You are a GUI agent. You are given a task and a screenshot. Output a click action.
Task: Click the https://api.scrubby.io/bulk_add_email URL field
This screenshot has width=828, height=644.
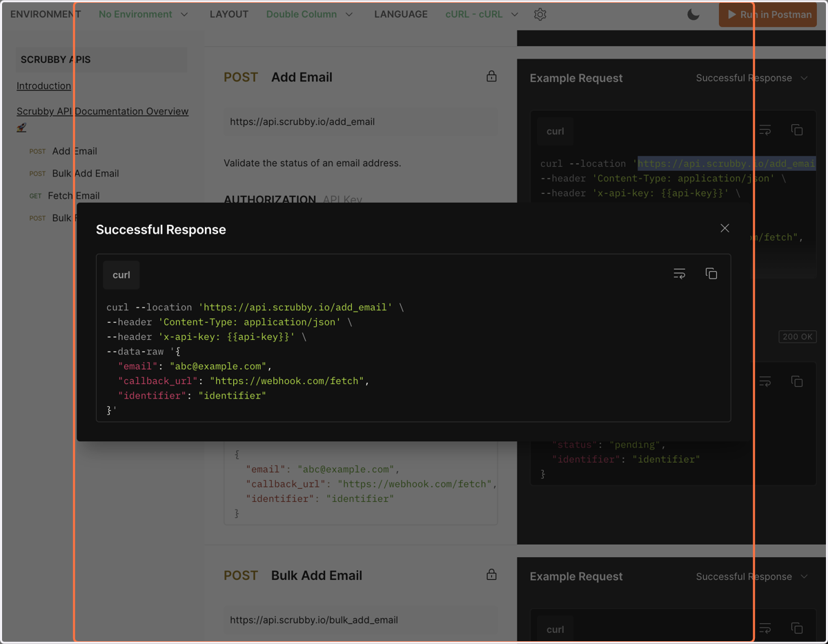tap(360, 620)
